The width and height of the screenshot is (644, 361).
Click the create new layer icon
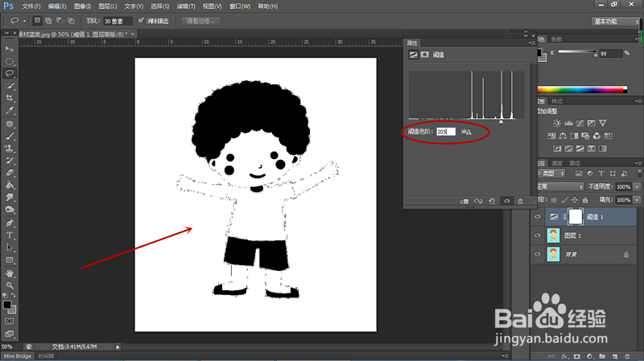(x=614, y=356)
